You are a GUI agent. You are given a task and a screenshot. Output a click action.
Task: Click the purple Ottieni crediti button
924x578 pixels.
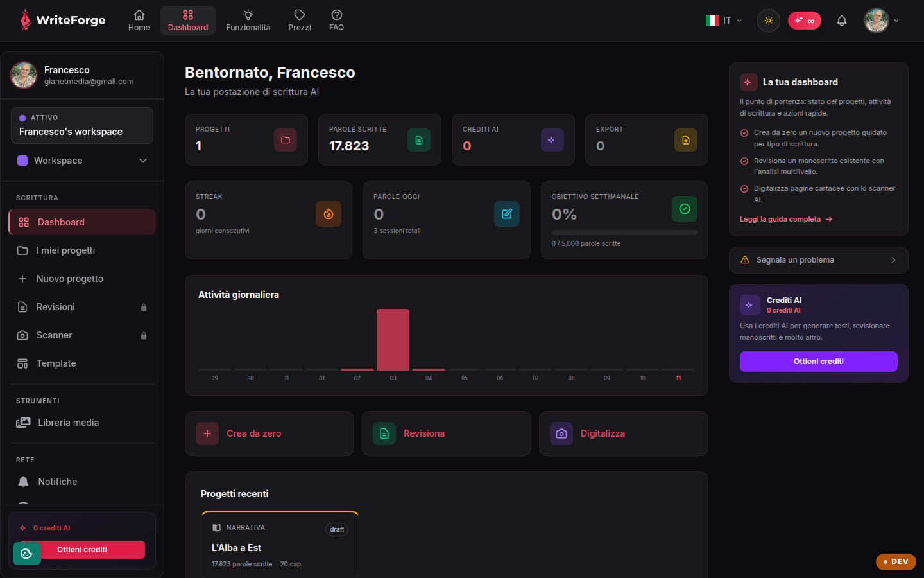(x=819, y=362)
